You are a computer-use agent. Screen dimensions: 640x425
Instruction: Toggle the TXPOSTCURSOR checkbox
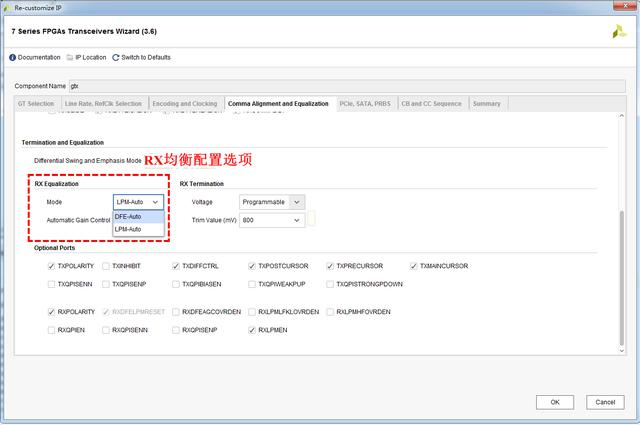tap(252, 266)
